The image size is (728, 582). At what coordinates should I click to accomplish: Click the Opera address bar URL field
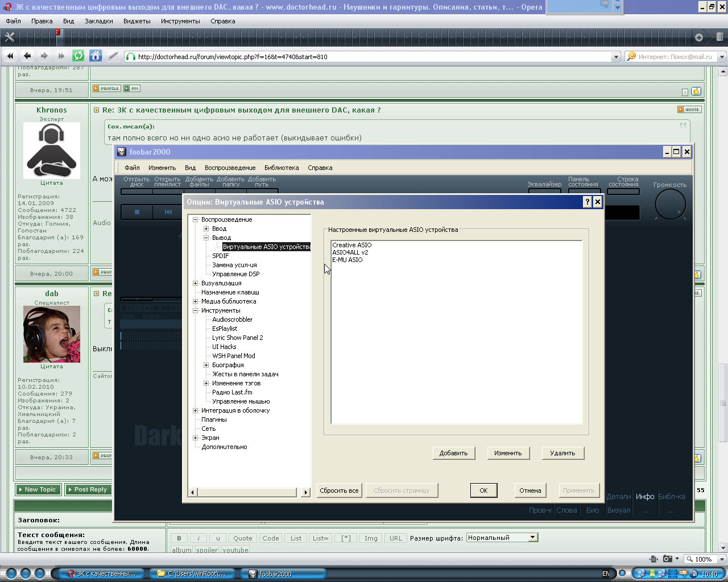373,57
